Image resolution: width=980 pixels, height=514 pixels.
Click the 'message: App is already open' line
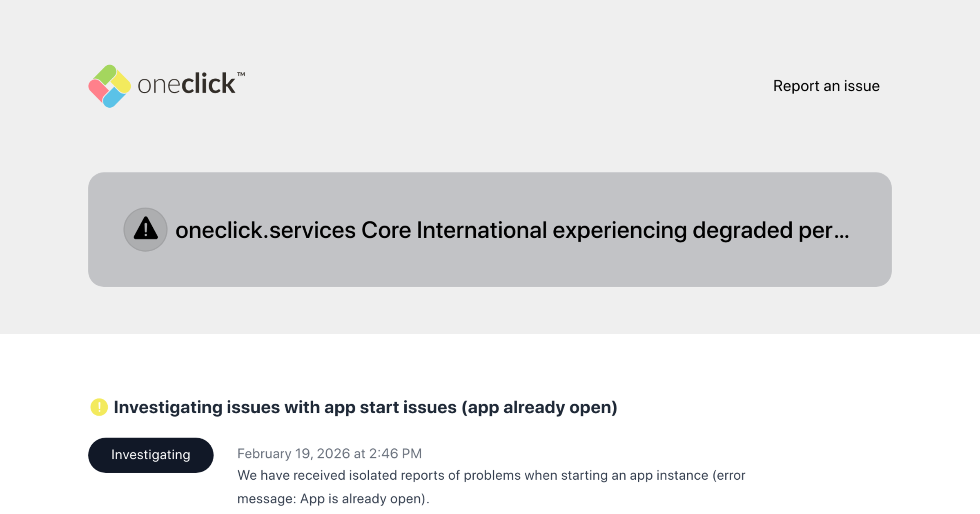click(333, 498)
